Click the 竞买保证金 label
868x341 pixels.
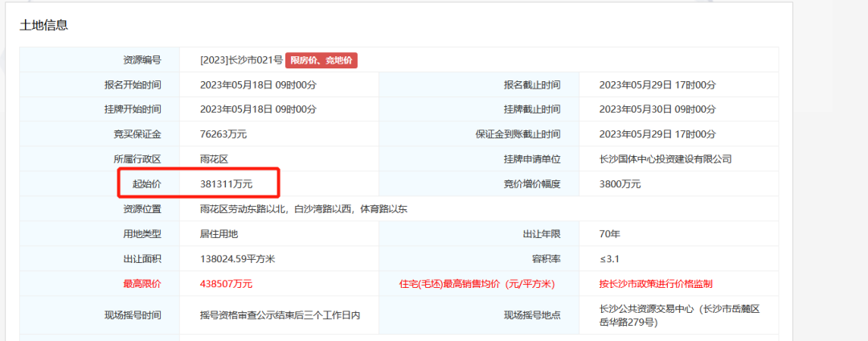[x=137, y=134]
